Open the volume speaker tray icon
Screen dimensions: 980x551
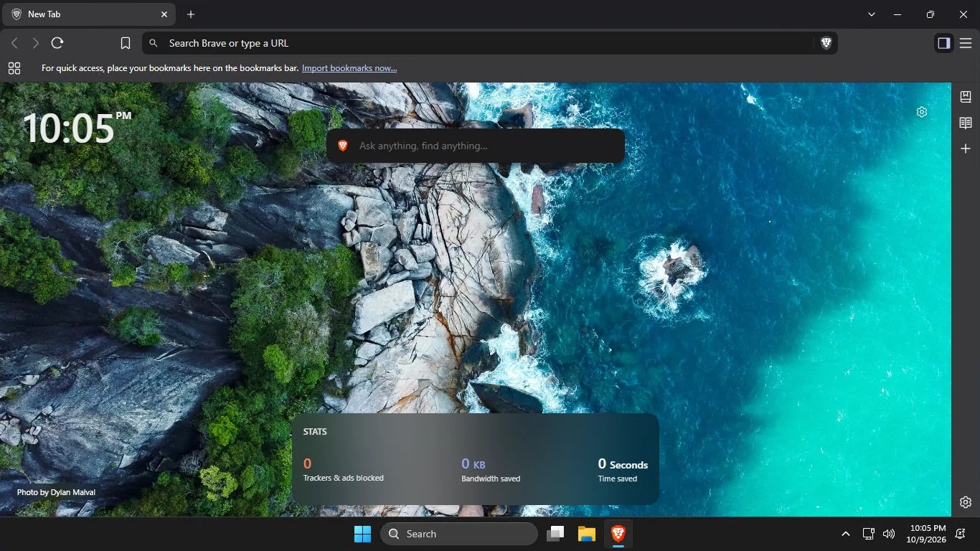coord(890,534)
